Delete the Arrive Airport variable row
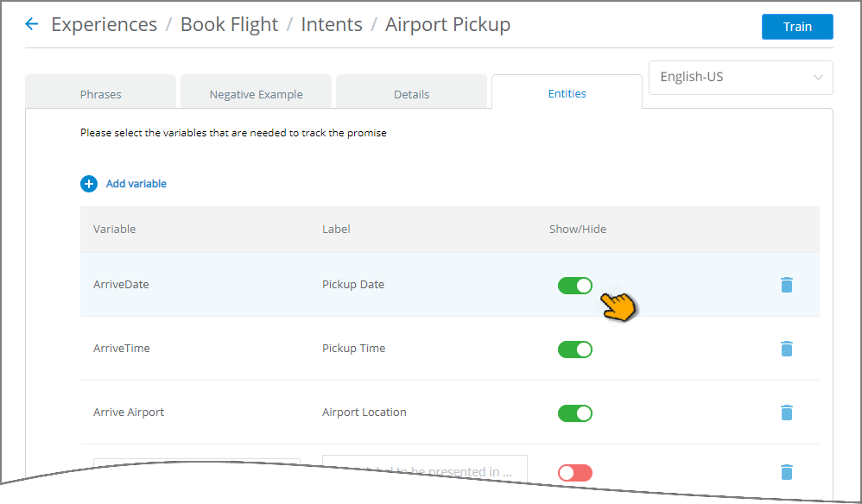The height and width of the screenshot is (504, 862). 787,413
